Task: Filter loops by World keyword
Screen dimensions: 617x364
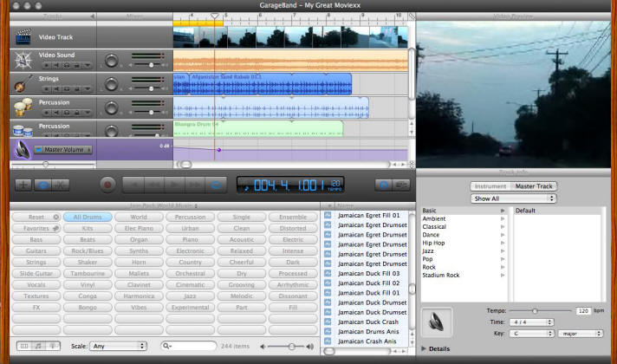Action: tap(139, 217)
